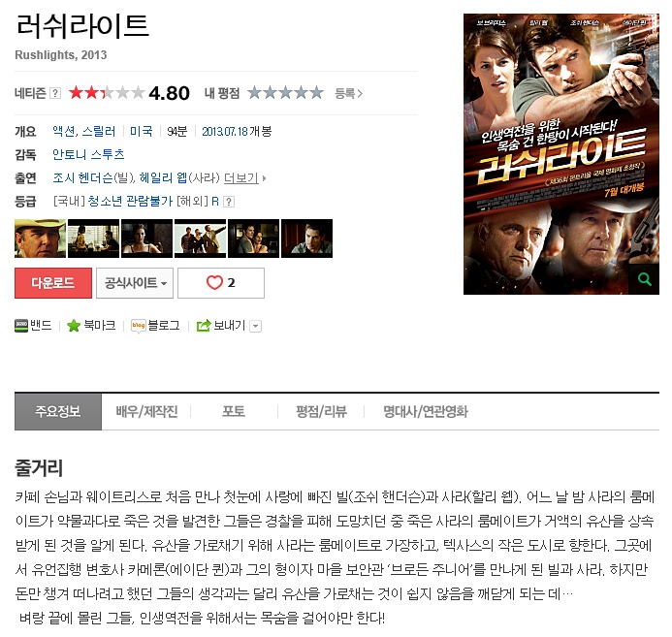This screenshot has height=637, width=672.
Task: Open the cowboy hat man still thumbnail
Action: coord(41,239)
